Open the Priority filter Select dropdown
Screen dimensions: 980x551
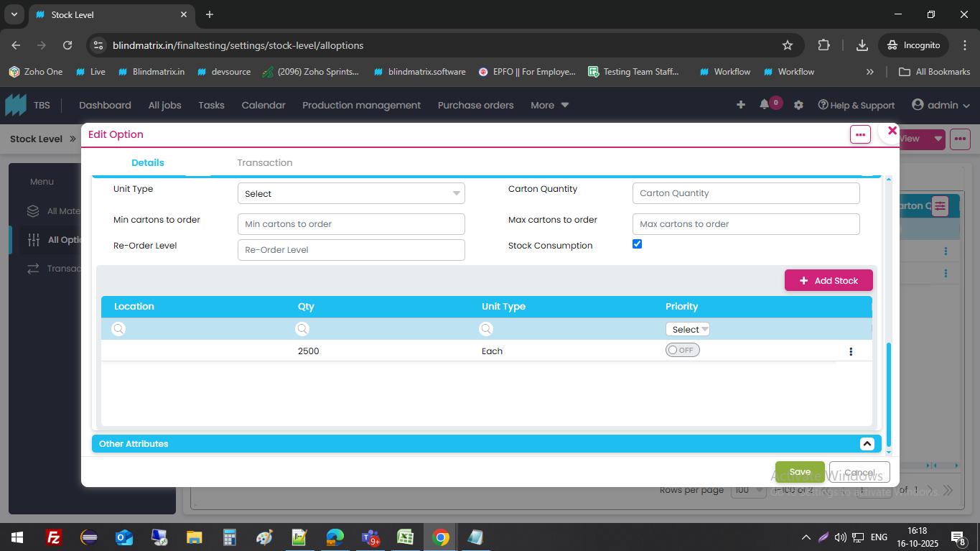[x=688, y=329]
